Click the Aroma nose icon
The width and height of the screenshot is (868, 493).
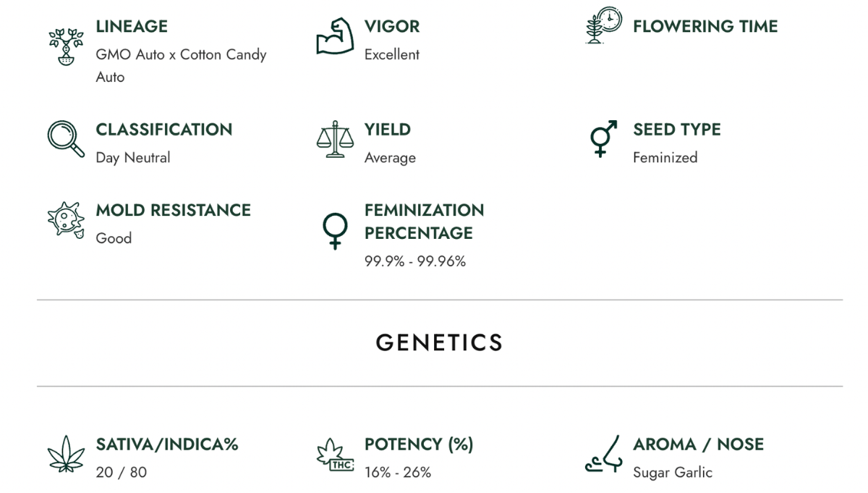coord(603,454)
